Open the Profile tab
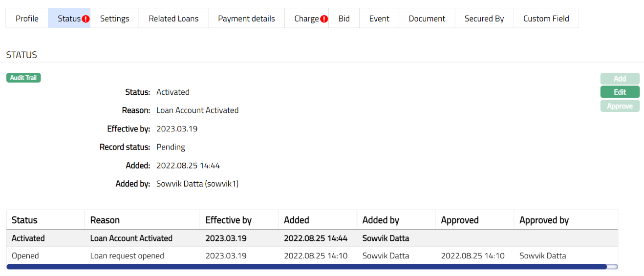This screenshot has height=276, width=644. 27,19
